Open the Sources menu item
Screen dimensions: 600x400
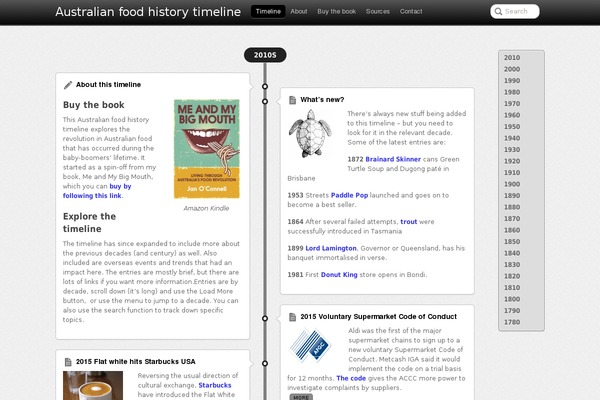point(378,11)
